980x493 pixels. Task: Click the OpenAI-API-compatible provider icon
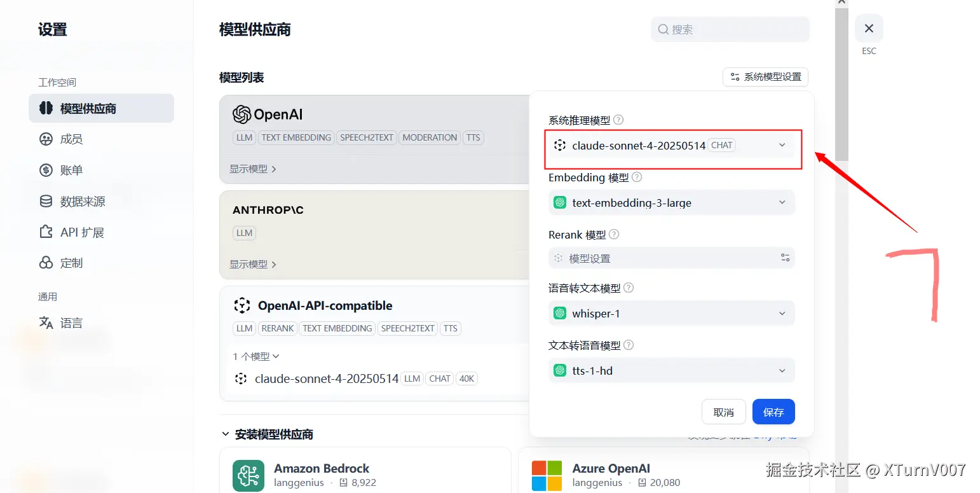[x=242, y=305]
